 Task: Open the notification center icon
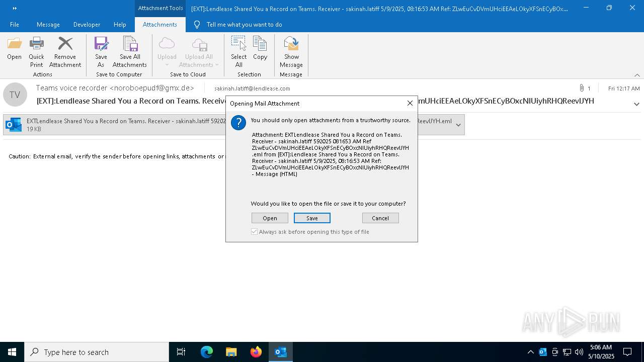click(627, 352)
